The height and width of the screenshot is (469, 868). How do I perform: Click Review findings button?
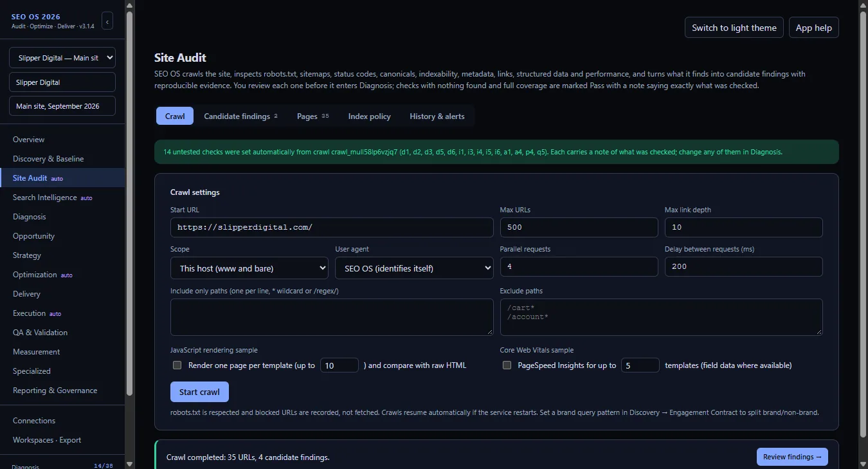pyautogui.click(x=792, y=457)
